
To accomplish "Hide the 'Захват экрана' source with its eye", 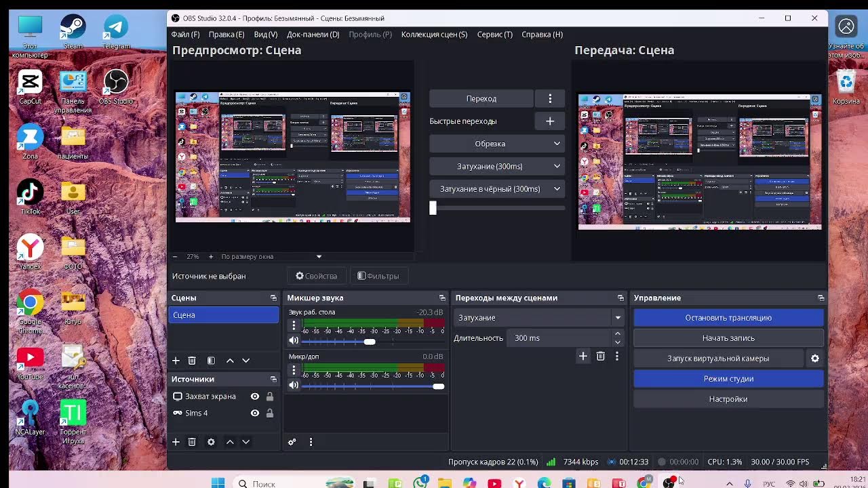I will tap(255, 396).
